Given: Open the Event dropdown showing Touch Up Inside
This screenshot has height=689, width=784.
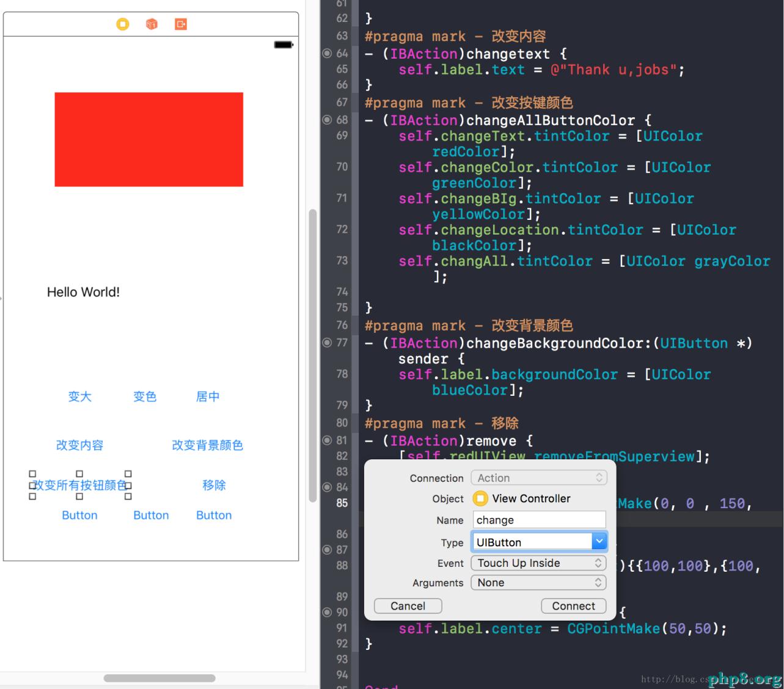Looking at the screenshot, I should point(538,563).
